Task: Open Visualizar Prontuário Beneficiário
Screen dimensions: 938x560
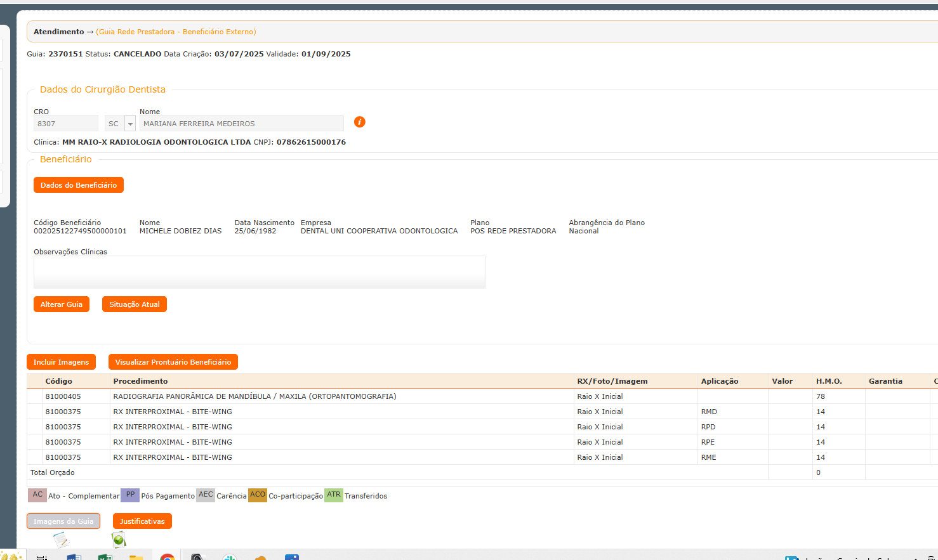Action: point(173,362)
